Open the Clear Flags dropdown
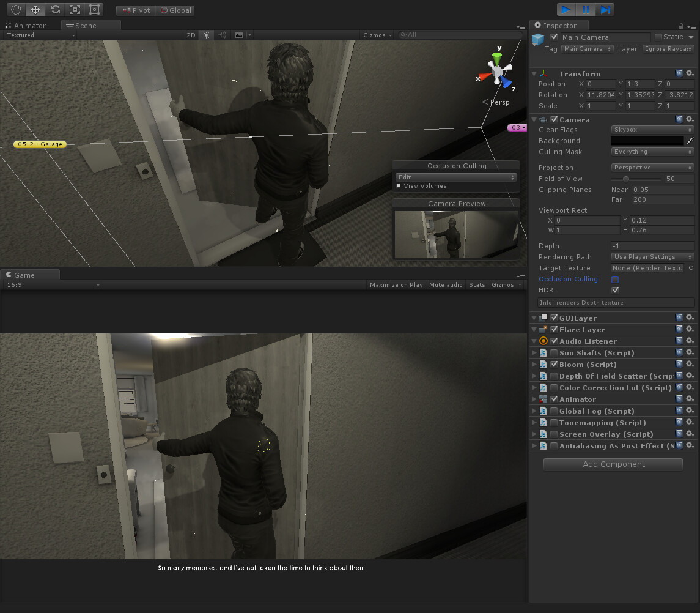 pyautogui.click(x=652, y=129)
